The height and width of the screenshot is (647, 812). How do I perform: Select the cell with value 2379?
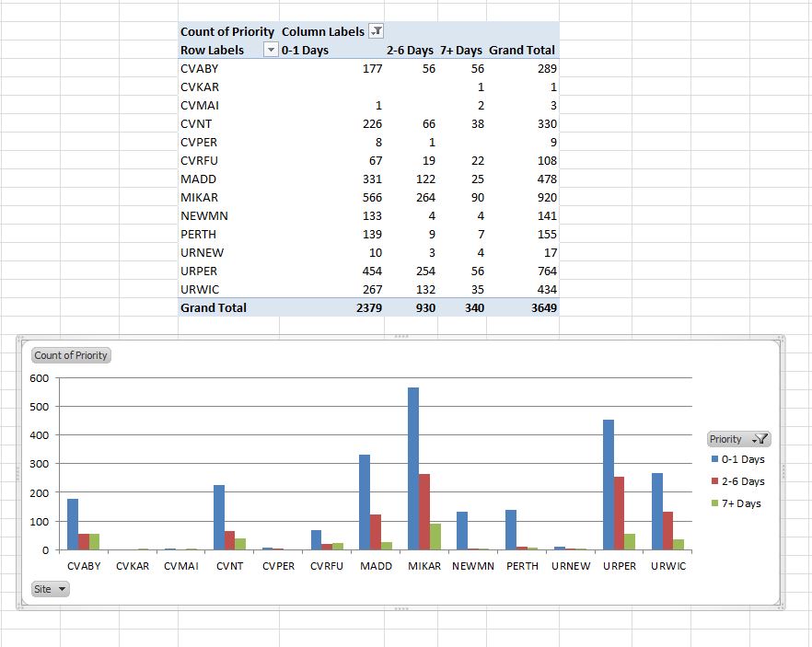tap(331, 307)
